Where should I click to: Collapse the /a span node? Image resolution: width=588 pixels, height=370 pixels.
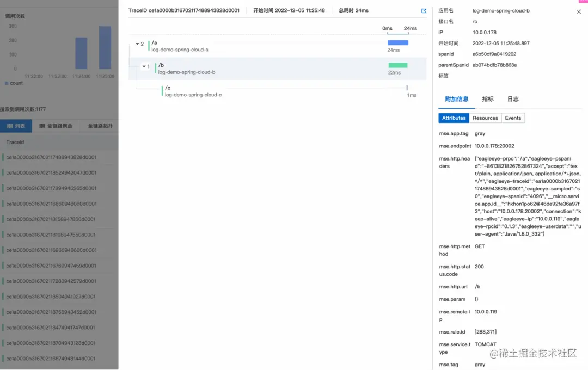137,44
